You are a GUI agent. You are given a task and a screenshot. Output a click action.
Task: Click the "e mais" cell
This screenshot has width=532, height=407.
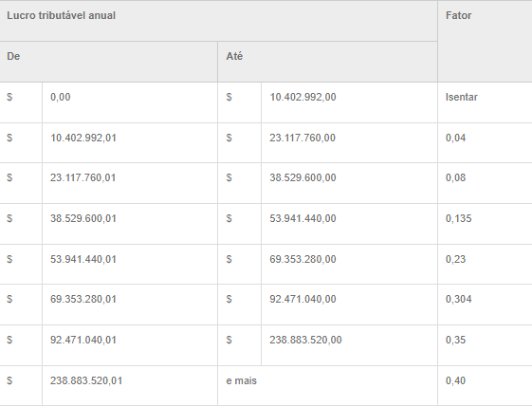pos(327,385)
